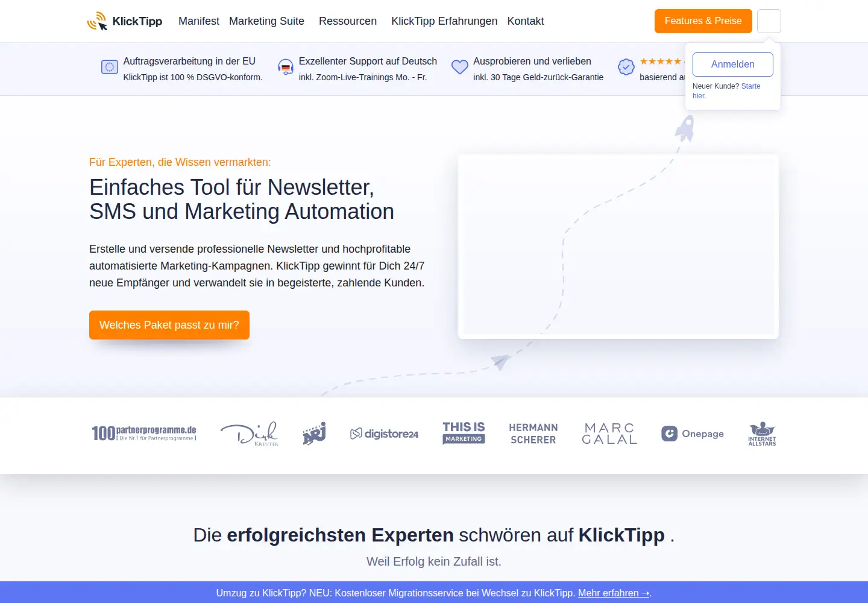Viewport: 868px width, 603px height.
Task: Go to KlickTipp Erfahrungen
Action: (x=444, y=21)
